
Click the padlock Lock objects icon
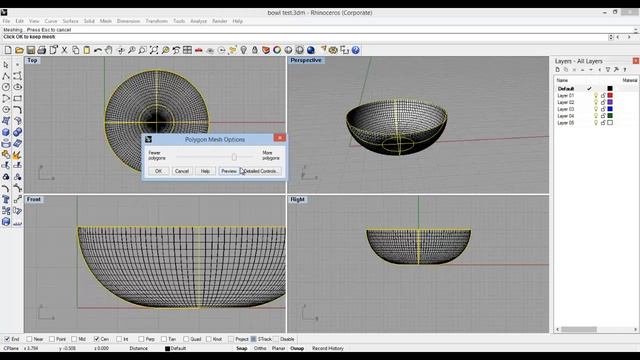click(x=255, y=50)
